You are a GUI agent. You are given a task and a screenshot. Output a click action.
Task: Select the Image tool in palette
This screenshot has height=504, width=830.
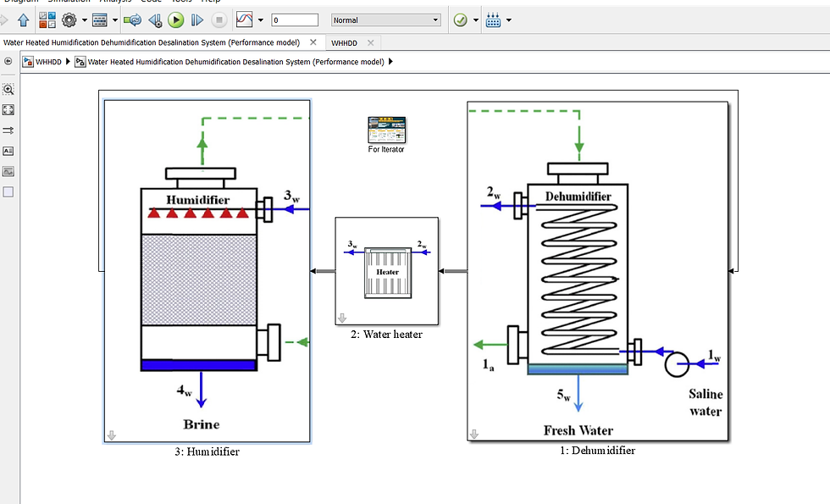point(8,171)
